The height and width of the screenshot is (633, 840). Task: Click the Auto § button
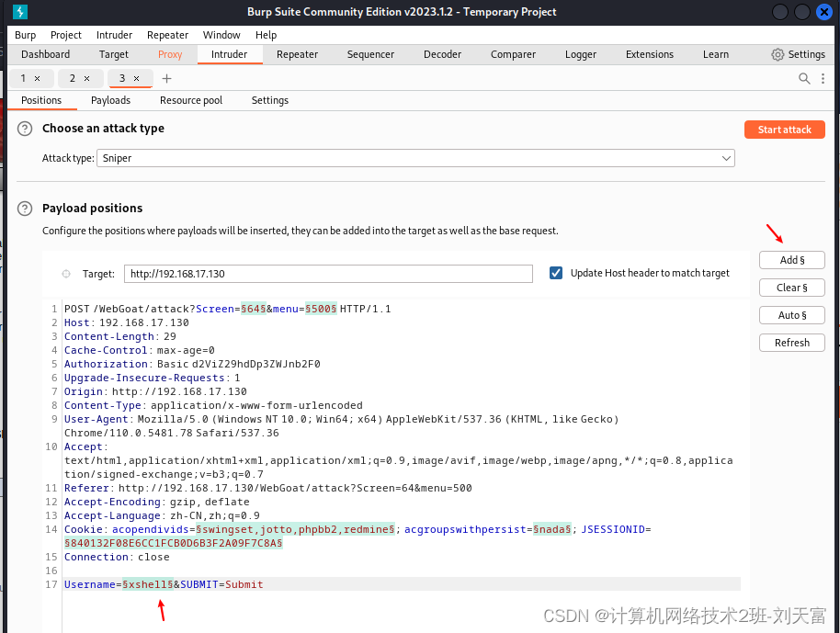(792, 315)
